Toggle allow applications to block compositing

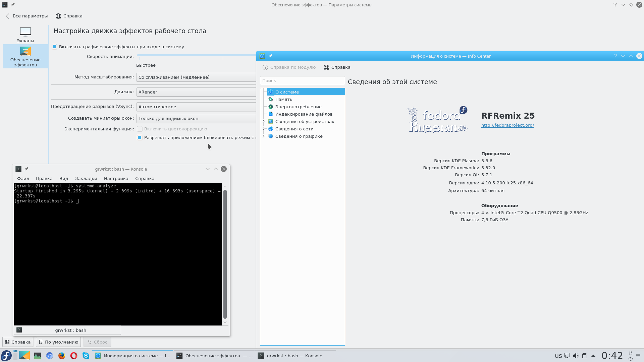point(140,137)
